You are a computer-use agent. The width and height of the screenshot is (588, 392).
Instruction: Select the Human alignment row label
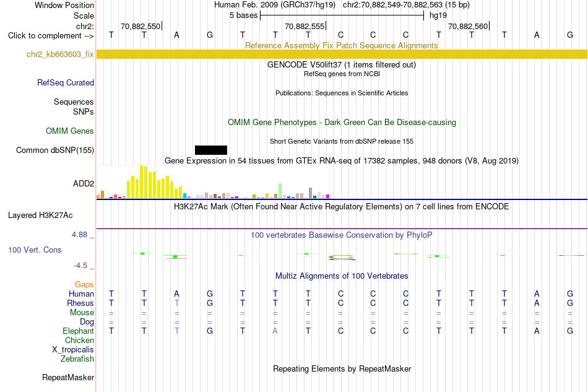pos(81,294)
